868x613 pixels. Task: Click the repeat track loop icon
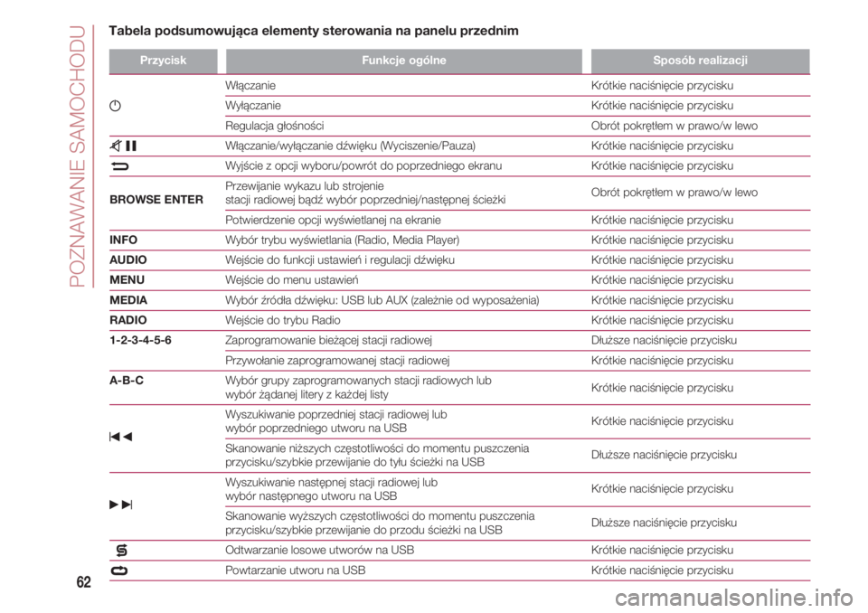(x=119, y=571)
